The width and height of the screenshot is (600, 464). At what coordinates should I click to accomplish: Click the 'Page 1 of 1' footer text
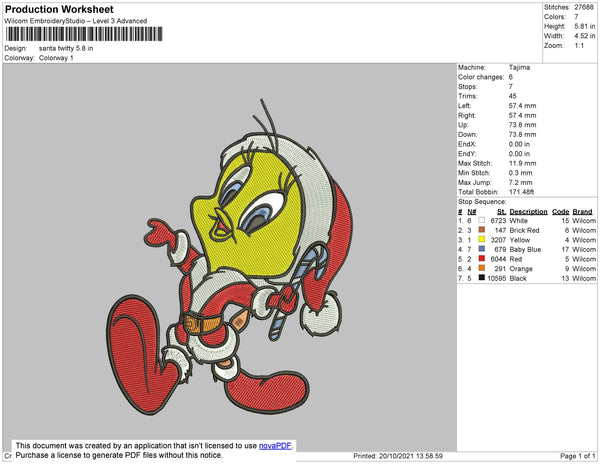pyautogui.click(x=577, y=456)
